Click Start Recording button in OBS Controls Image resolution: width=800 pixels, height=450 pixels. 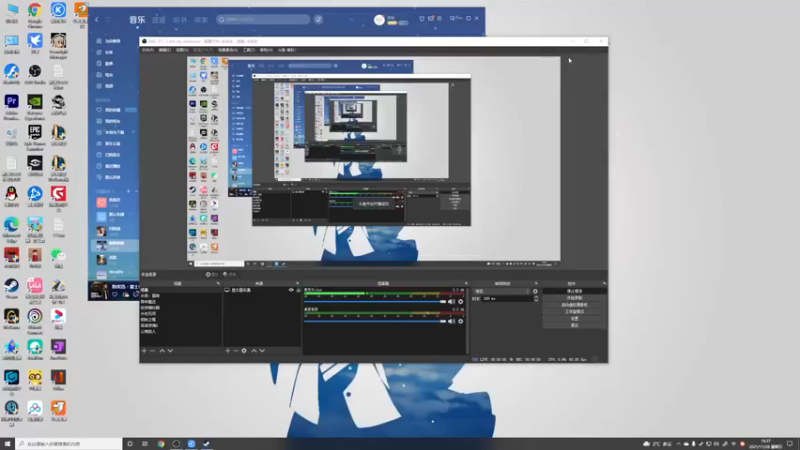(574, 298)
